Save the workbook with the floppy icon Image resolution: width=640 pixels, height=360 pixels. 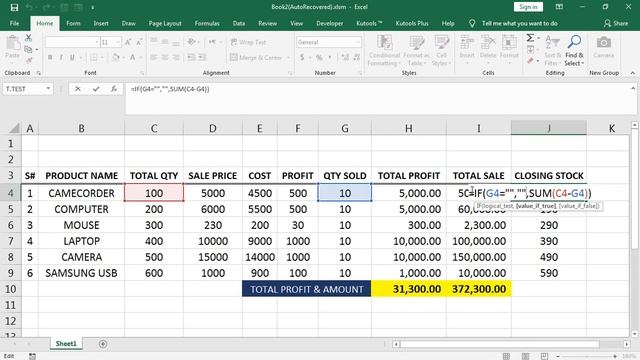click(14, 7)
